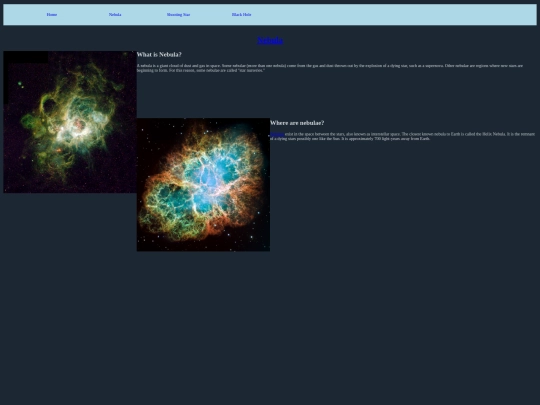Image resolution: width=540 pixels, height=405 pixels.
Task: Select the 'Where are nebulae?' heading
Action: pyautogui.click(x=297, y=123)
